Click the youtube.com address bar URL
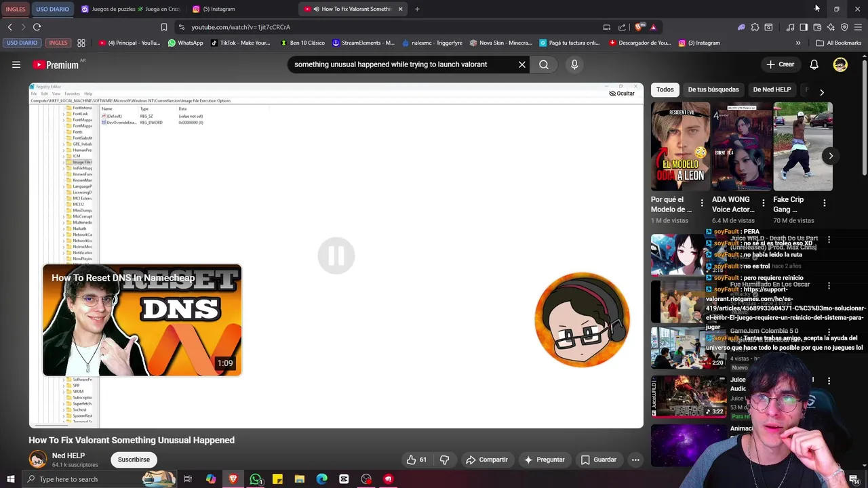Screen dimensions: 868x488 coord(241,27)
